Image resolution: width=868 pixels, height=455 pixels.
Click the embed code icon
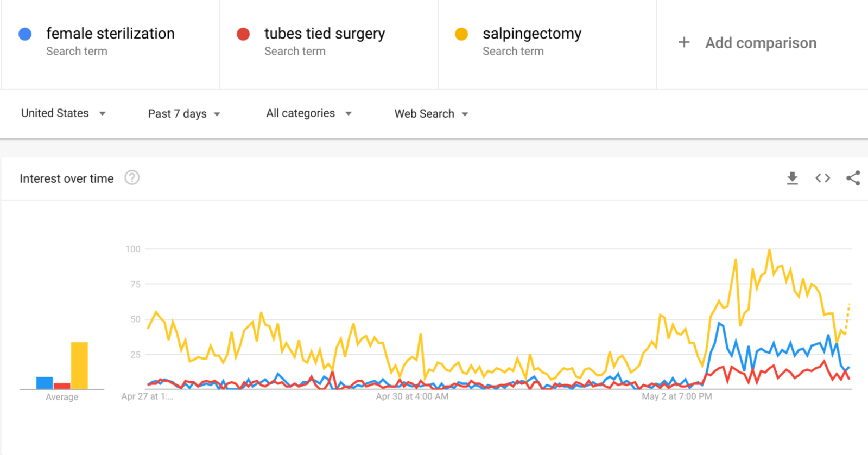coord(822,178)
